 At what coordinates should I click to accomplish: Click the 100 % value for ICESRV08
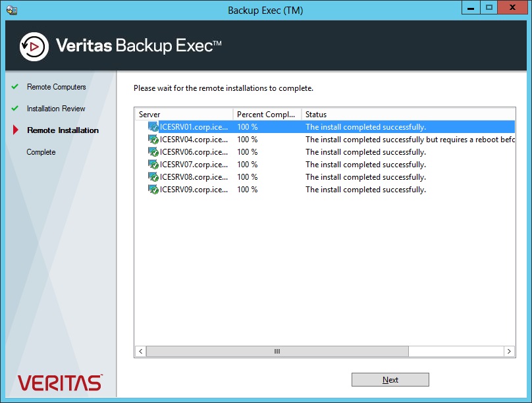click(248, 177)
